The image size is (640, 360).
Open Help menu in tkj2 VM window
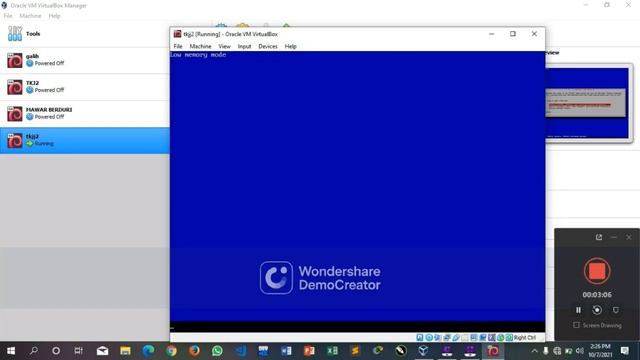pyautogui.click(x=291, y=46)
